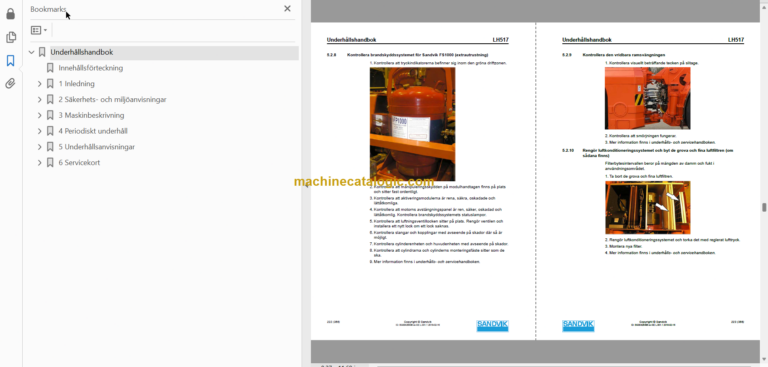Viewport: 768px width, 367px height.
Task: Go to Innehållsförteckning bookmark
Action: click(x=91, y=68)
